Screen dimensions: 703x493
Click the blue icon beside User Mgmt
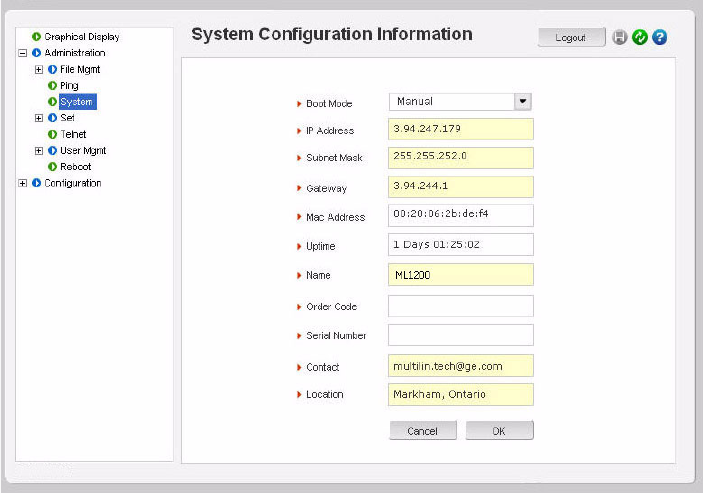[52, 151]
